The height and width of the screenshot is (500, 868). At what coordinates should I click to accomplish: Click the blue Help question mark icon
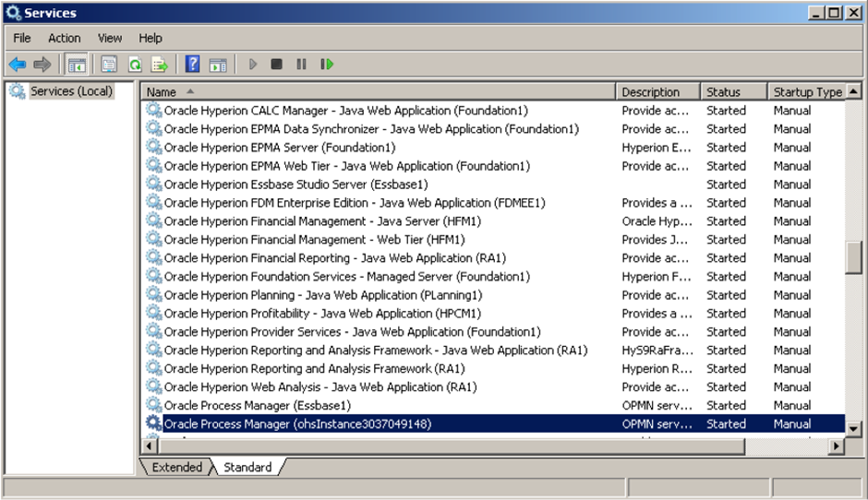coord(192,65)
